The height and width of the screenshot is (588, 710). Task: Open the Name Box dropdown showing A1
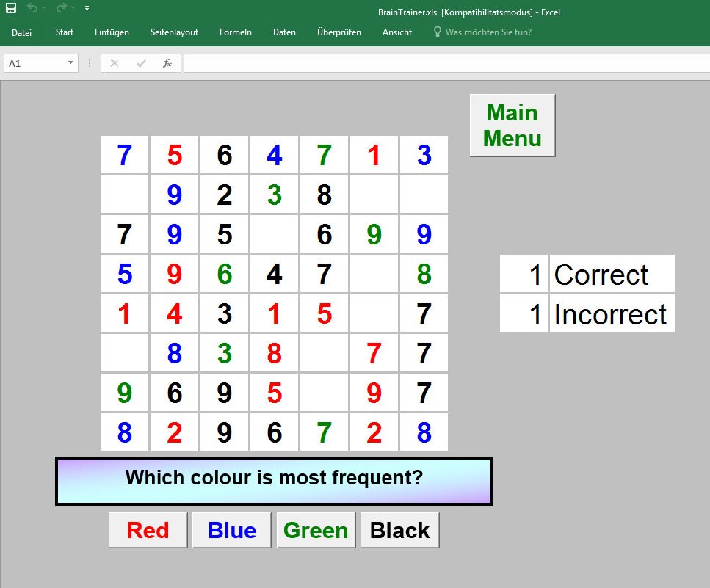tap(70, 62)
